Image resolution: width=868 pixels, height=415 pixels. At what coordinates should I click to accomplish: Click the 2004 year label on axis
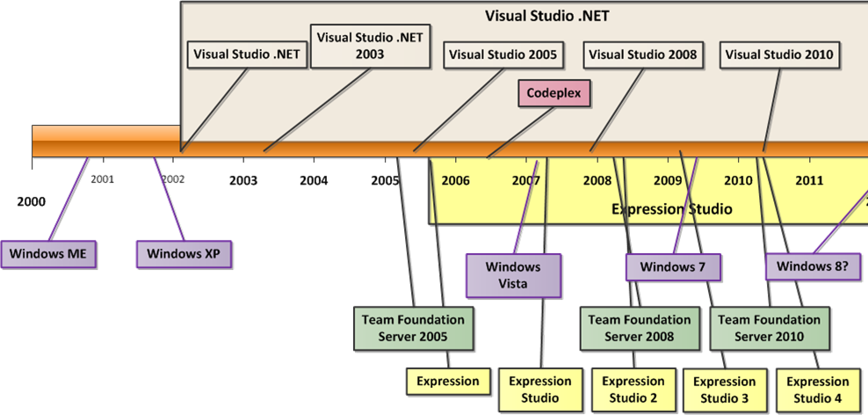(314, 181)
